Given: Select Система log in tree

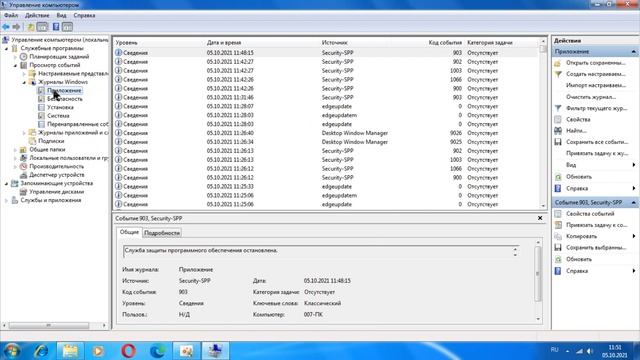Looking at the screenshot, I should [x=58, y=116].
